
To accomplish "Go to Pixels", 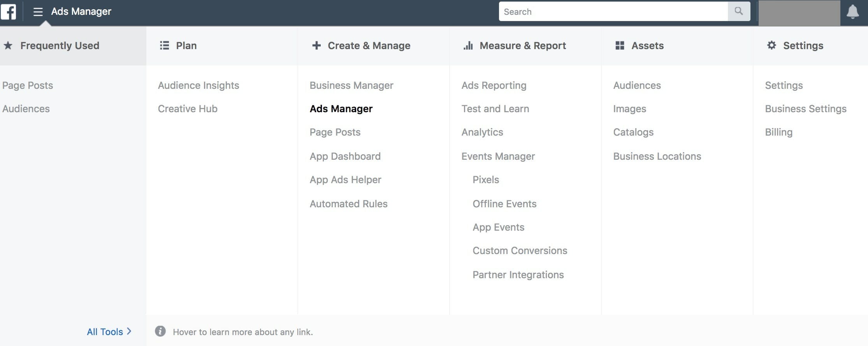I will tap(486, 180).
